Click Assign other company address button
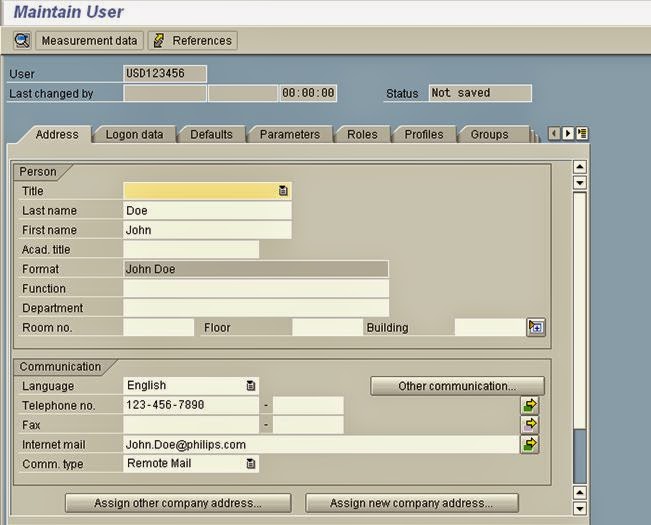 coord(178,503)
